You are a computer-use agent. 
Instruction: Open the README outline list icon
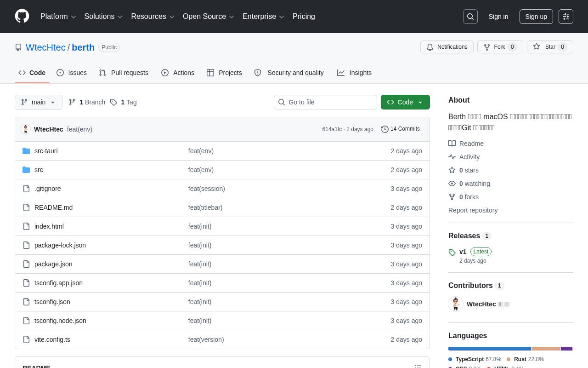coord(418,367)
